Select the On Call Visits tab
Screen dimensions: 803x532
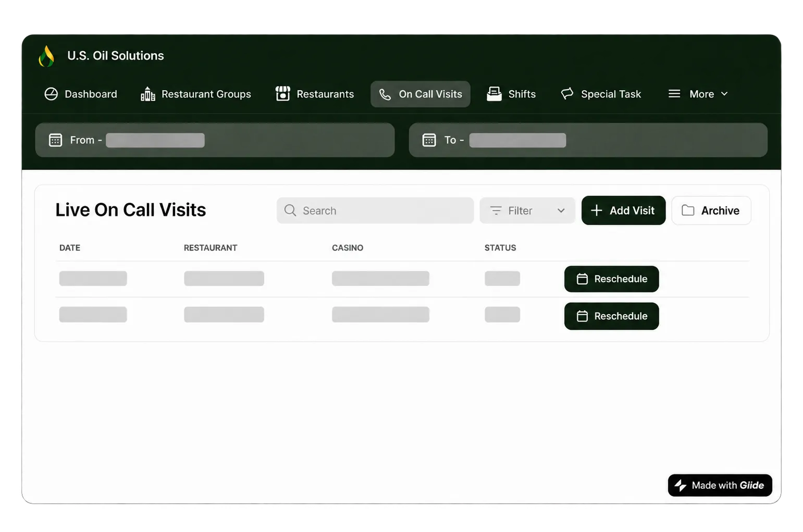click(421, 94)
